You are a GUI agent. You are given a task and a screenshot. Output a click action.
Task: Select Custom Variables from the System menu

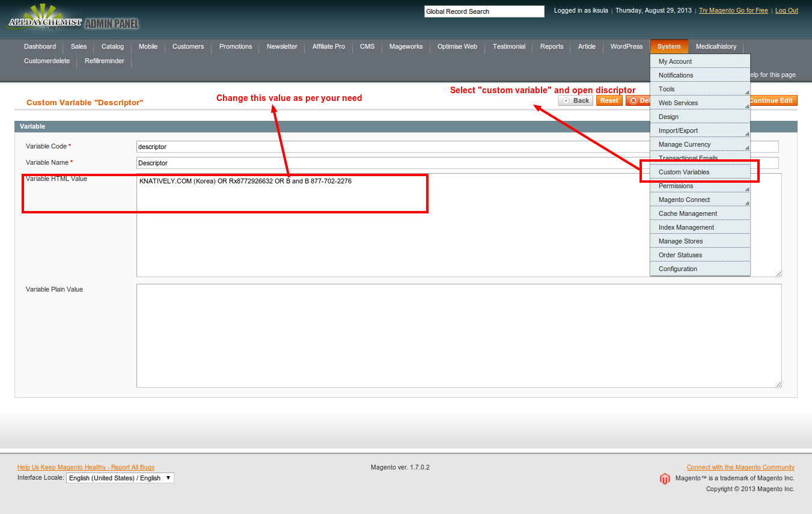tap(684, 172)
